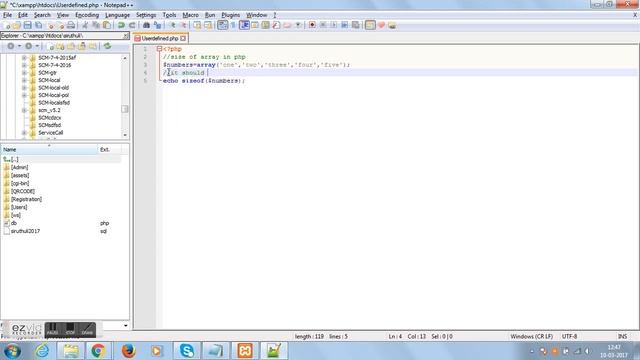Expand the scm_v5.2 folder node
This screenshot has width=640, height=360.
[24, 110]
